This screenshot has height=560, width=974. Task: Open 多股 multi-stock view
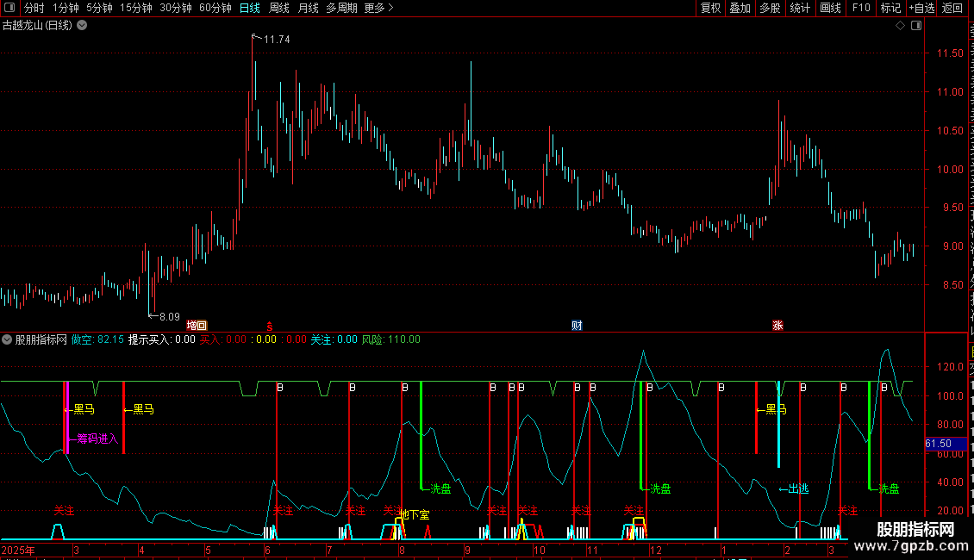(771, 8)
